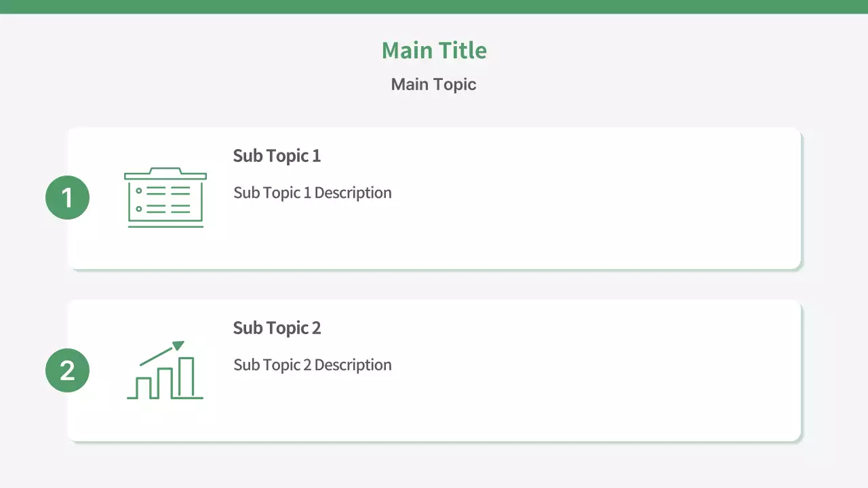Click the gray gap between the two cards
Screen dimensions: 868x488
point(434,285)
